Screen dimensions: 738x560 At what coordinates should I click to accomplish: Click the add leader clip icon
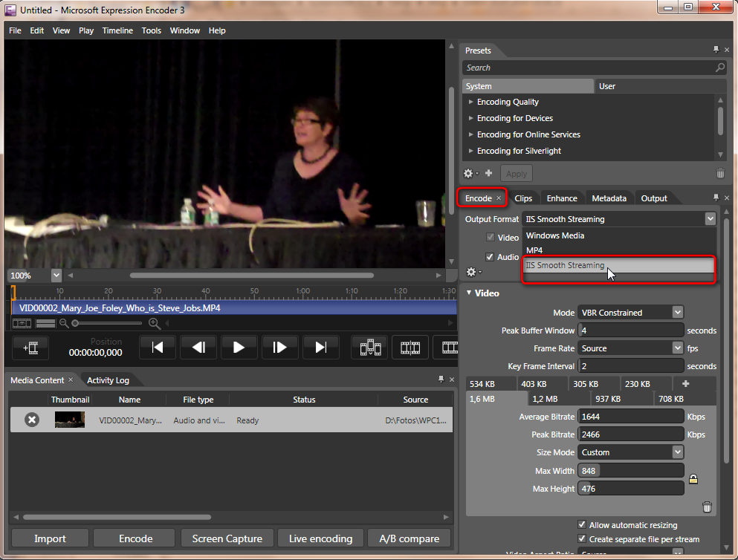[x=30, y=347]
